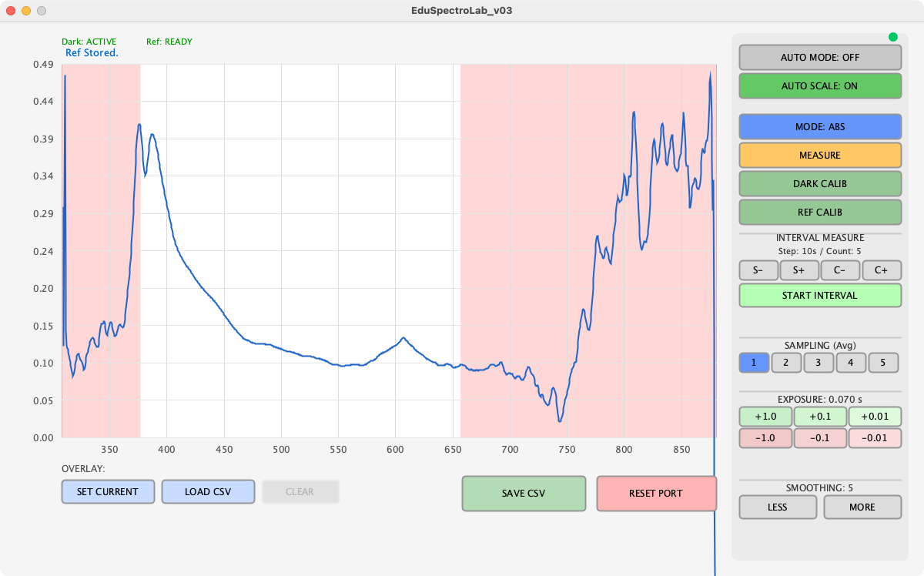Run DARK CALIB calibration
The image size is (924, 576).
coord(819,184)
